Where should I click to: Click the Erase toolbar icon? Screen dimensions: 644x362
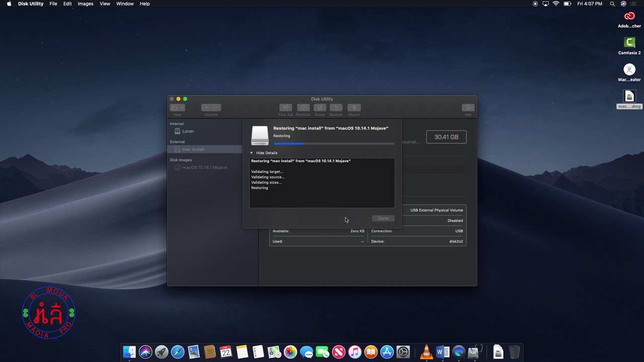[319, 108]
